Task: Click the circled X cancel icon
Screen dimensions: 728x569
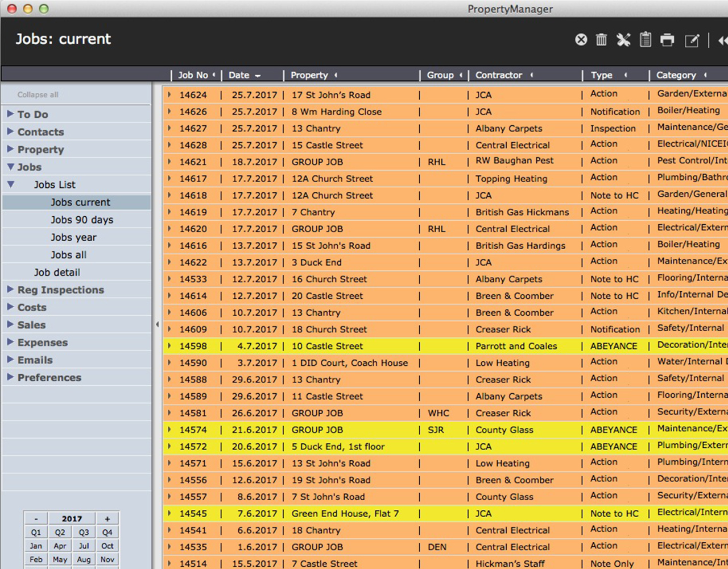Action: (581, 39)
